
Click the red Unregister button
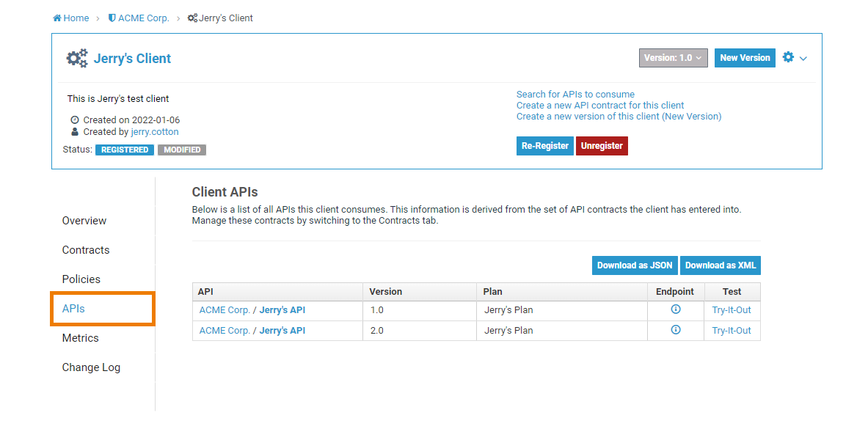(602, 146)
